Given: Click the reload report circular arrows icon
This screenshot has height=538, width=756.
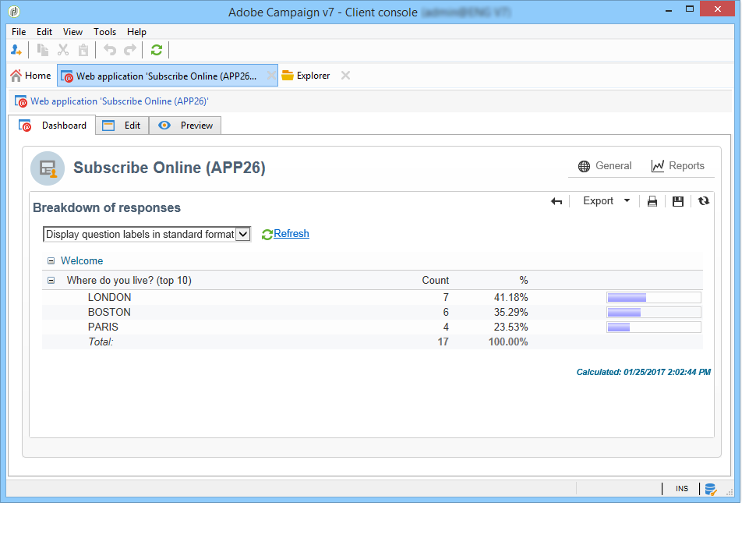Looking at the screenshot, I should coord(704,200).
